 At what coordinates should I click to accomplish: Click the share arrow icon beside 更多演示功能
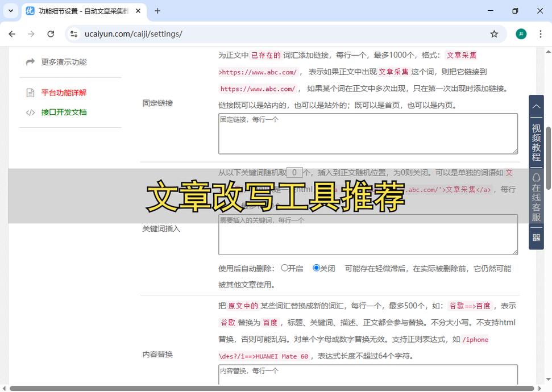point(30,62)
